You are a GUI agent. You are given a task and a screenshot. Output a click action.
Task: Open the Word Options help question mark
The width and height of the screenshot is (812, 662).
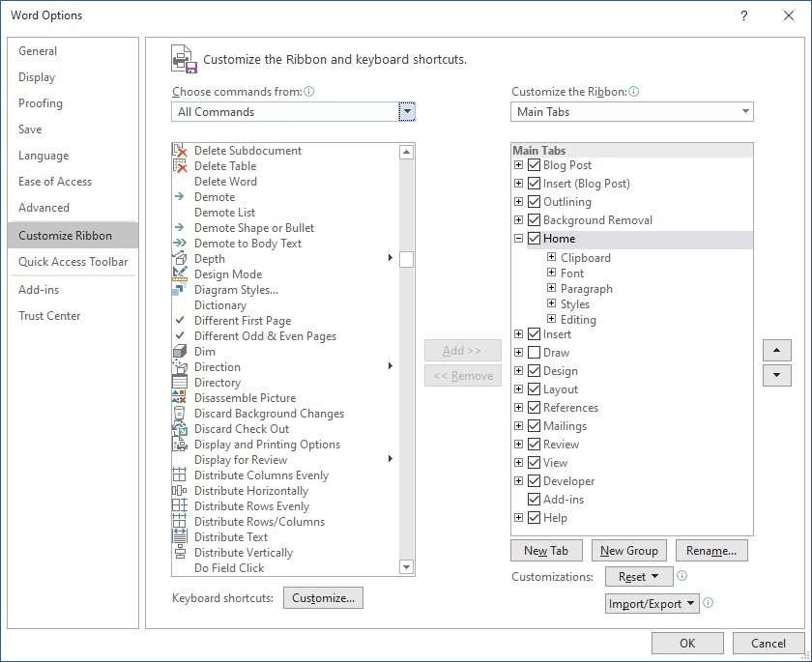pos(744,16)
